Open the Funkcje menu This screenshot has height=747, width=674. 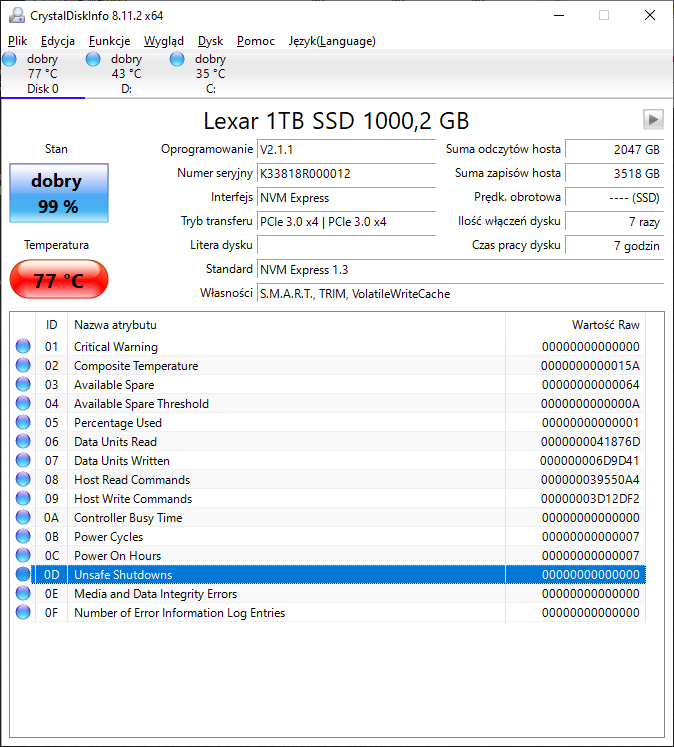[110, 41]
